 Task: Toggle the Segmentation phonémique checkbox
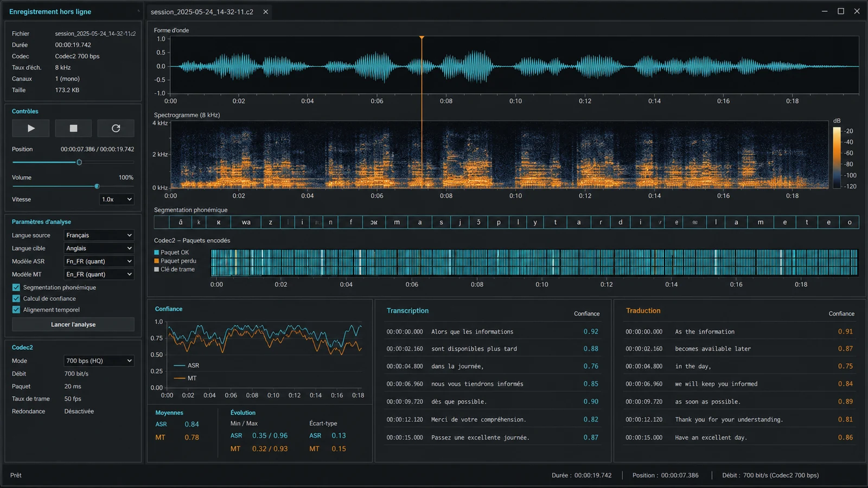click(x=16, y=287)
